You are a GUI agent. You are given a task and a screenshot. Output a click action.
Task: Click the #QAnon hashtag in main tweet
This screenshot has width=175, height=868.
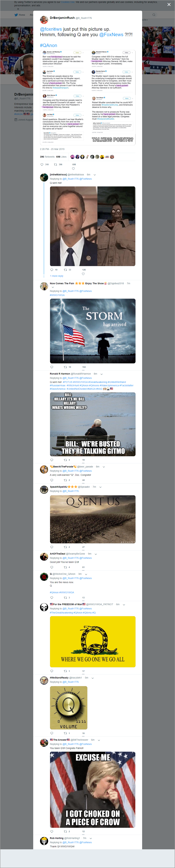tap(48, 46)
